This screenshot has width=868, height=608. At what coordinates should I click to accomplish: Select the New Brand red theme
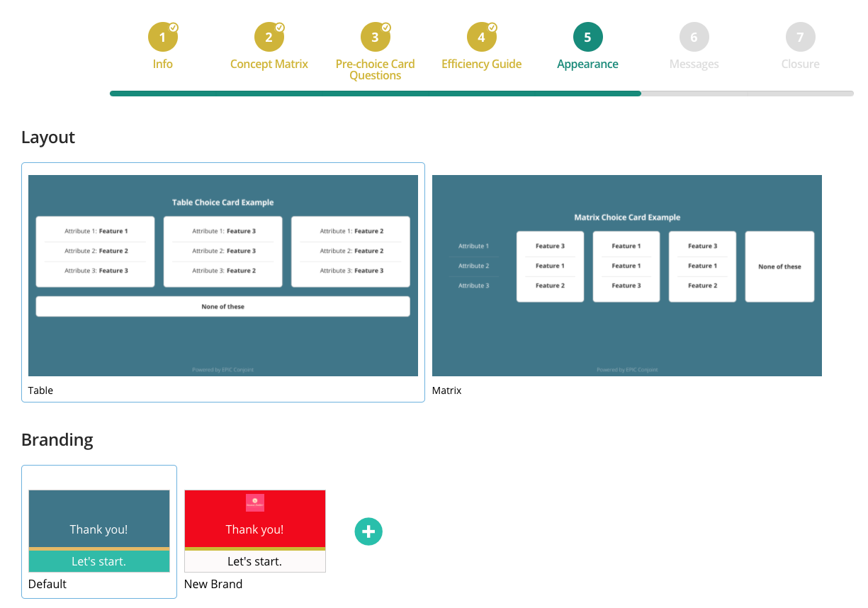pos(255,531)
